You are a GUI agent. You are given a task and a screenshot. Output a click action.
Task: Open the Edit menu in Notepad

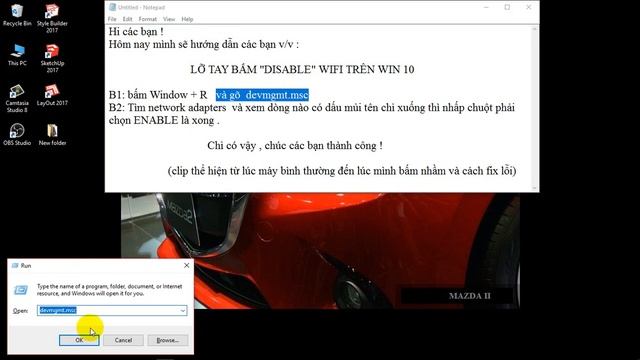[x=127, y=19]
